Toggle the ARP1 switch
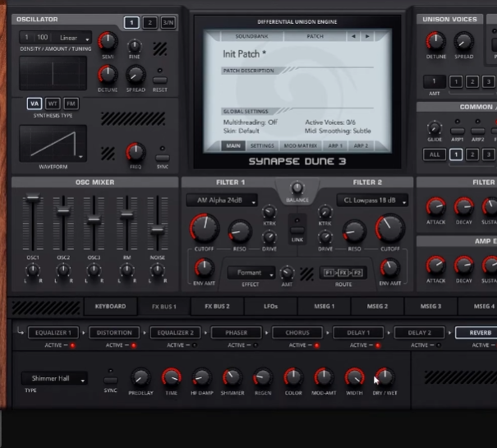 pyautogui.click(x=458, y=131)
